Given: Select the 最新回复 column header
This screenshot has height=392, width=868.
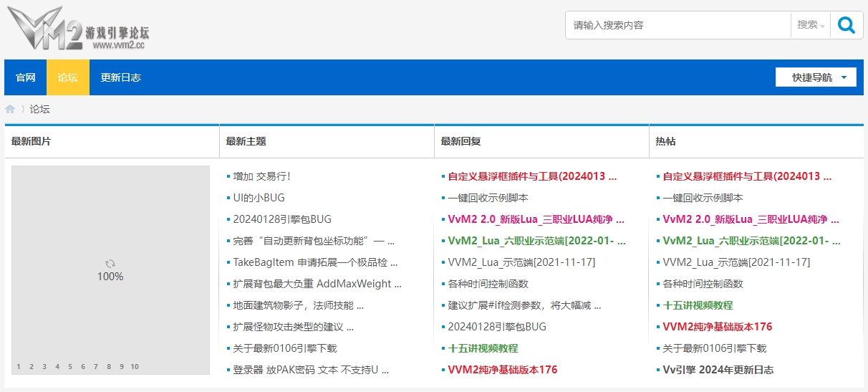Looking at the screenshot, I should click(461, 142).
